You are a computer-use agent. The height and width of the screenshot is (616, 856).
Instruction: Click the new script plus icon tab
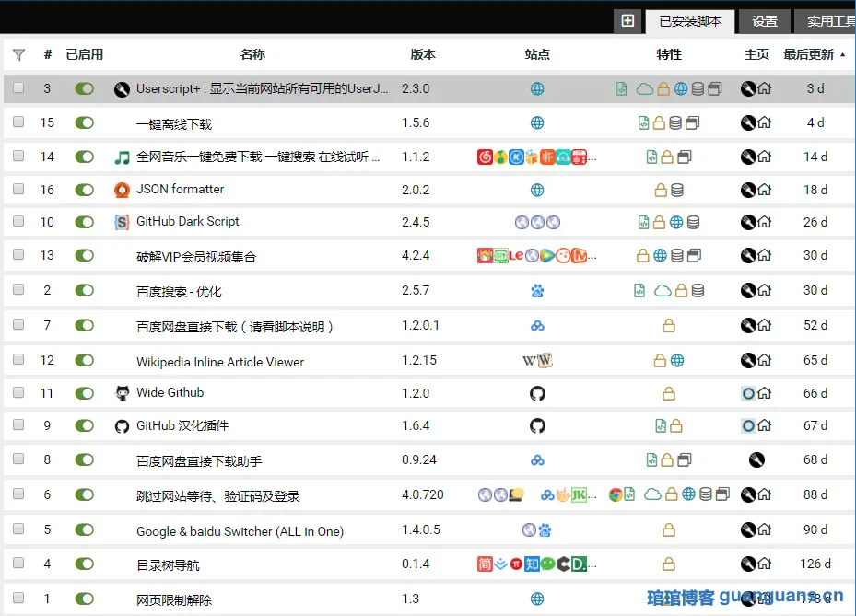point(627,21)
